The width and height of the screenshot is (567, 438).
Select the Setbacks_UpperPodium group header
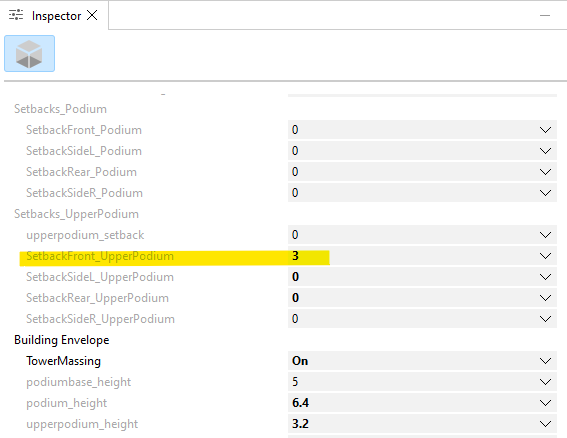[x=76, y=214]
